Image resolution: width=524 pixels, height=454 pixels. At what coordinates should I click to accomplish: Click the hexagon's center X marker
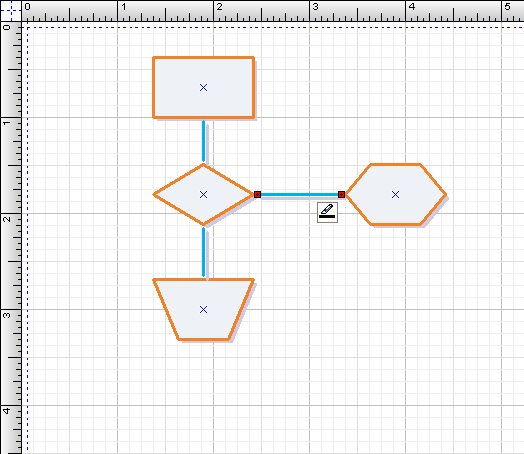pos(395,194)
